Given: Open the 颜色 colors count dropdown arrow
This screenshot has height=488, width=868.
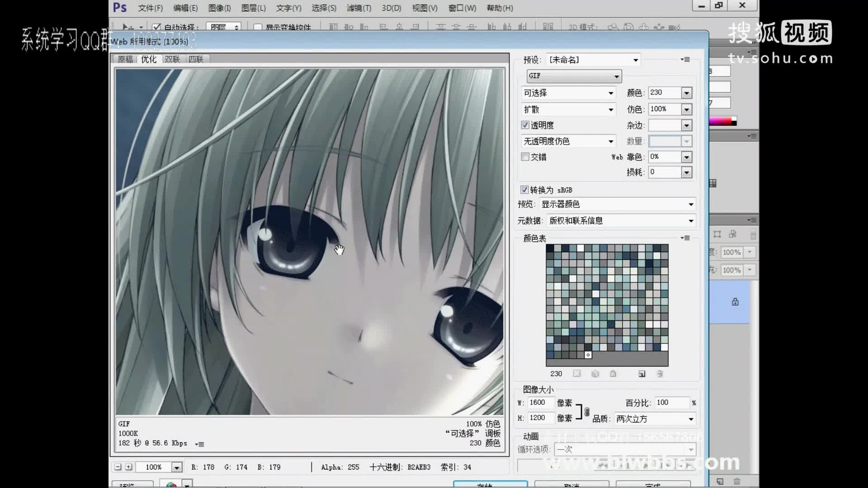Looking at the screenshot, I should [687, 93].
